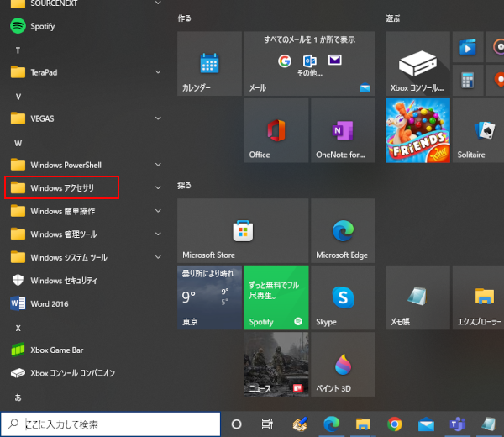504x437 pixels.
Task: Select the 遊ぶ tile group header
Action: [x=392, y=18]
